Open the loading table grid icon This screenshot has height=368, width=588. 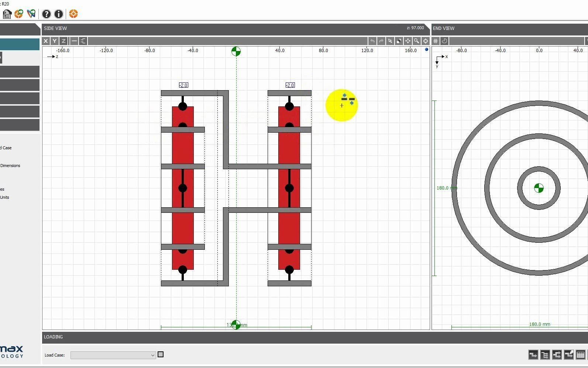[580, 355]
